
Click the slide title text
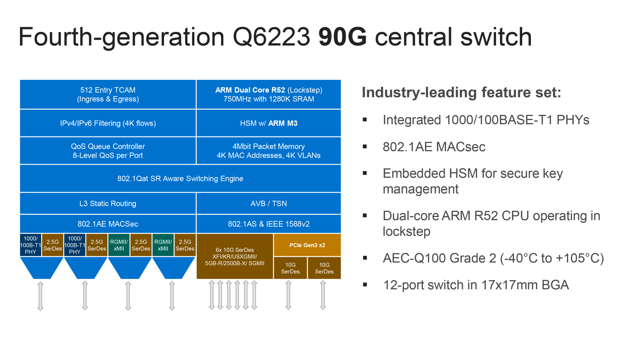[x=275, y=37]
